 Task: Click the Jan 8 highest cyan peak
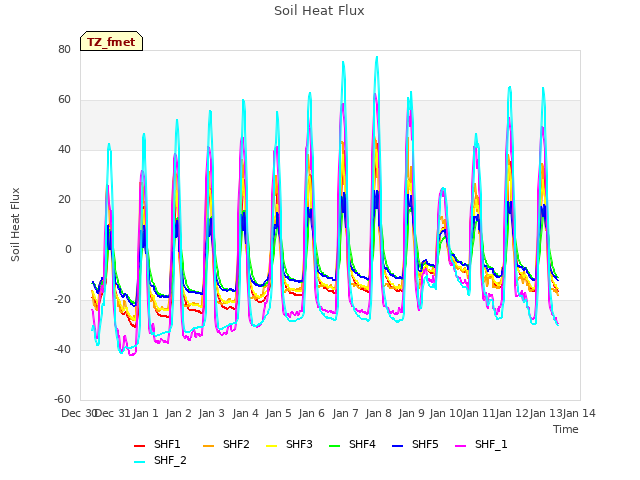coord(377,57)
